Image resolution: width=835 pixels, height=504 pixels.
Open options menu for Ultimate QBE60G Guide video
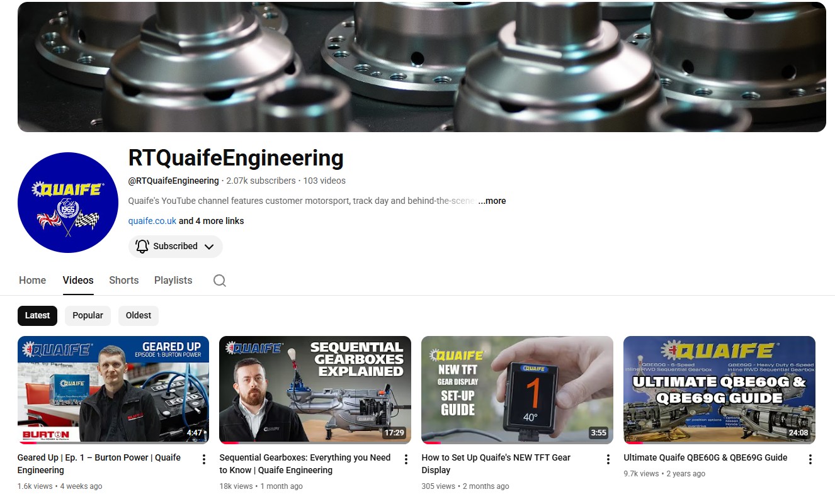pyautogui.click(x=810, y=459)
